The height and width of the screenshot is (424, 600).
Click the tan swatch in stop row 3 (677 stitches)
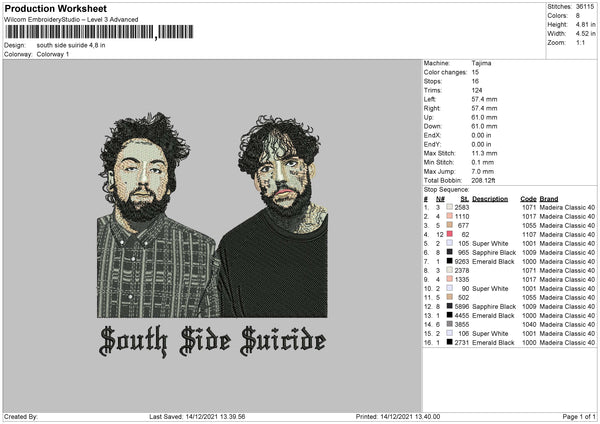[x=450, y=225]
